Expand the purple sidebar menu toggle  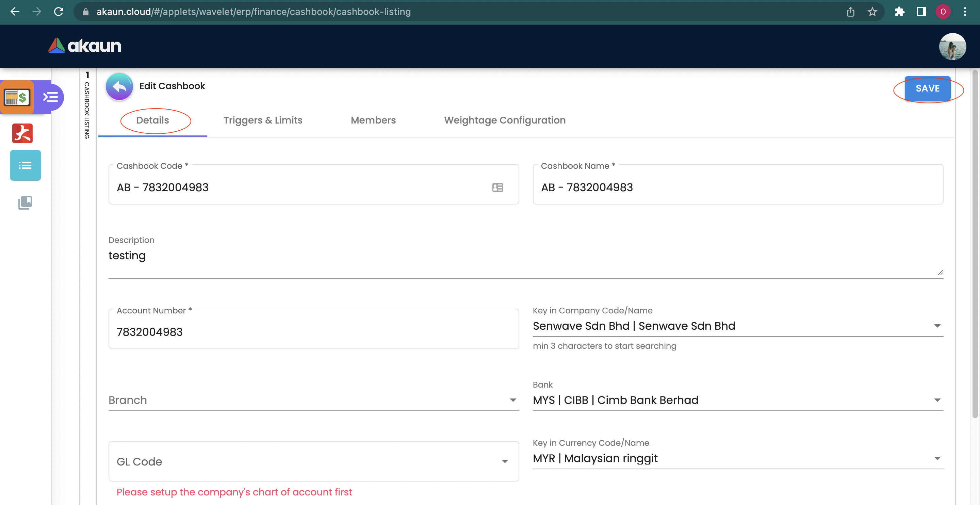50,97
